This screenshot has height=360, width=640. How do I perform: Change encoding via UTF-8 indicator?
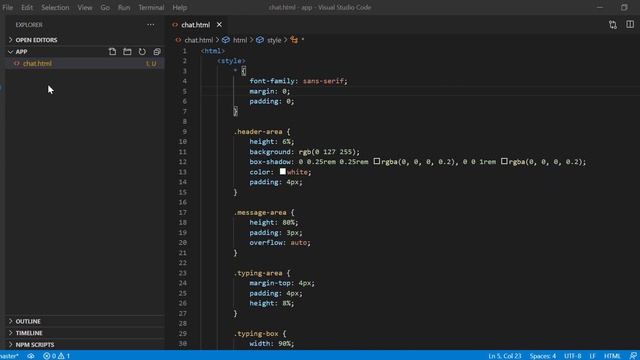point(572,356)
